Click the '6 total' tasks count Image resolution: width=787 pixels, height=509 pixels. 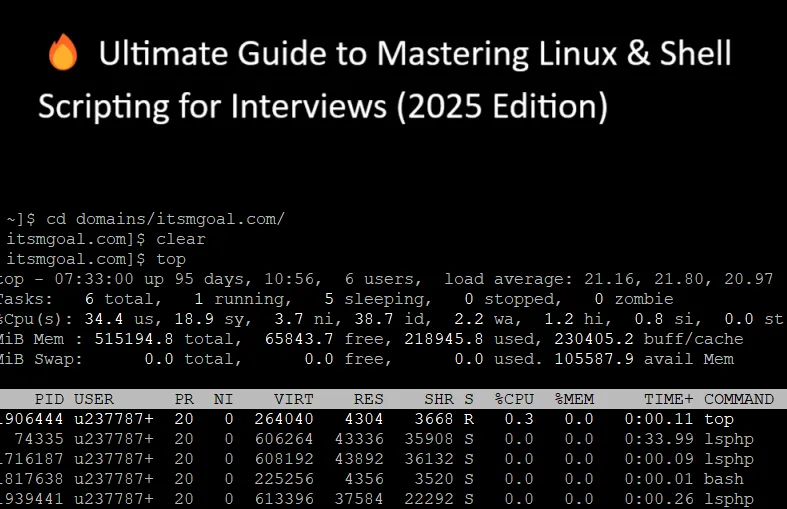point(123,299)
